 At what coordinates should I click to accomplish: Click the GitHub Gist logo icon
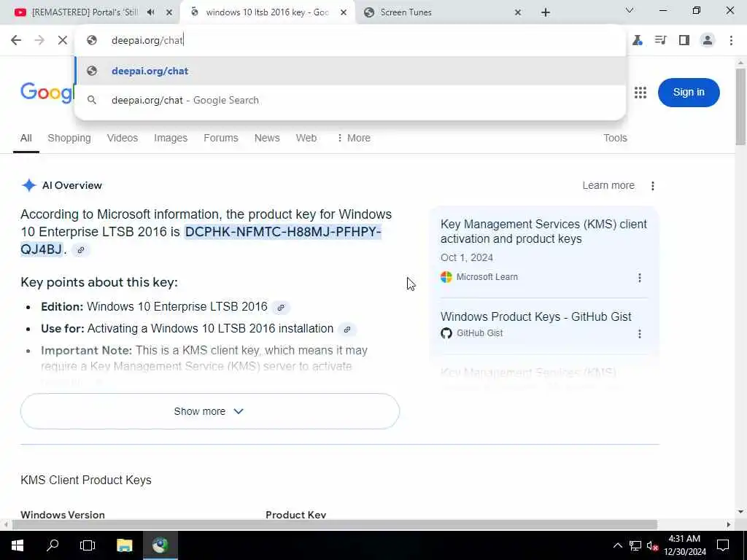[446, 333]
